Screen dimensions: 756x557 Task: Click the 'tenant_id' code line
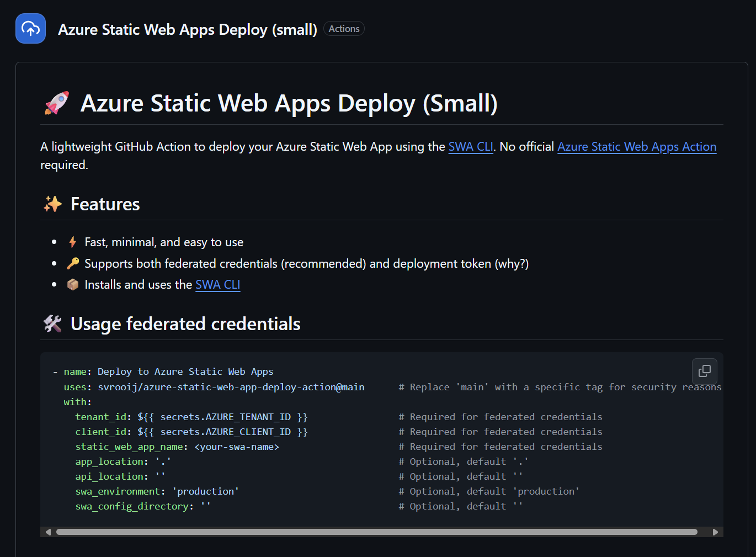click(191, 417)
